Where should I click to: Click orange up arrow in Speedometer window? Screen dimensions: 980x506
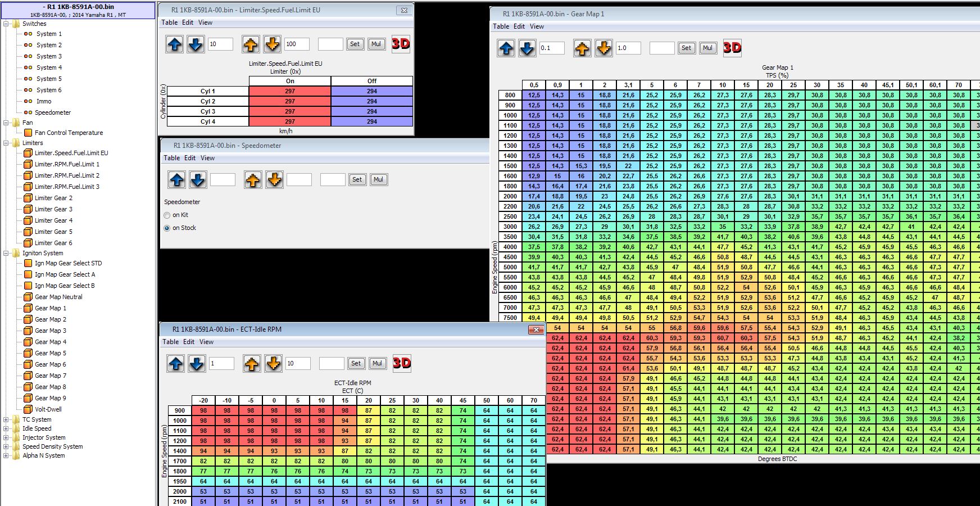[x=253, y=180]
